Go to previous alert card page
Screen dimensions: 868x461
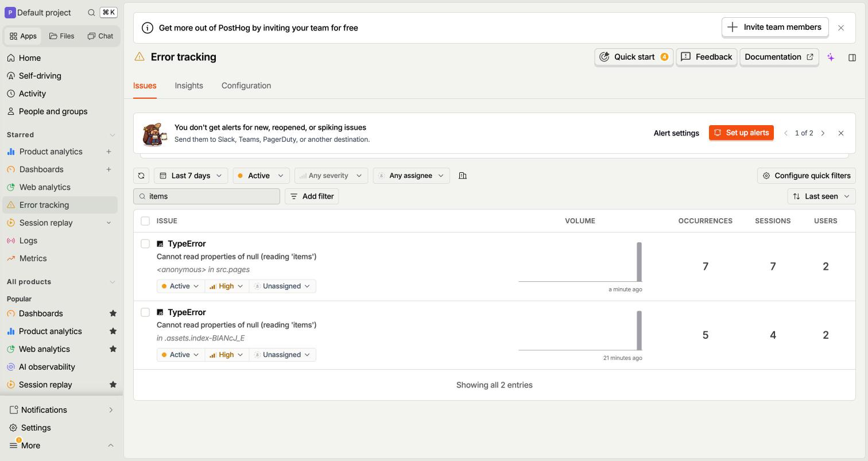click(x=786, y=133)
